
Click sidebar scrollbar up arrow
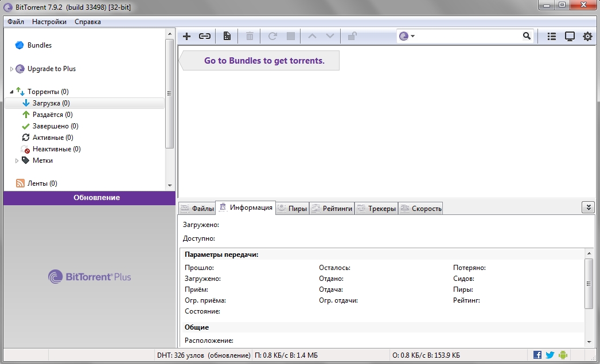[170, 34]
